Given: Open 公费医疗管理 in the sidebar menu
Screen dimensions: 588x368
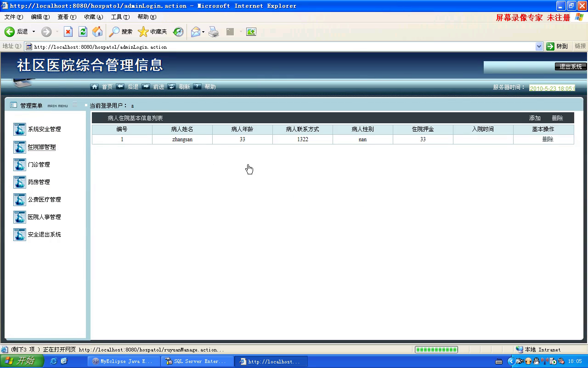Looking at the screenshot, I should tap(44, 200).
